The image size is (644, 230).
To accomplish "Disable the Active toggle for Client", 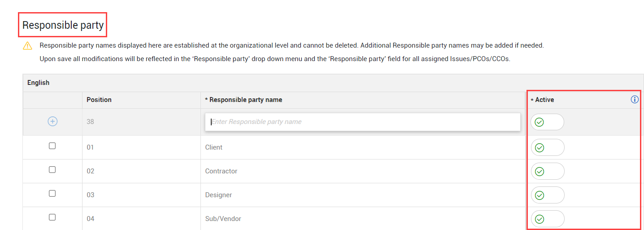I will (547, 147).
